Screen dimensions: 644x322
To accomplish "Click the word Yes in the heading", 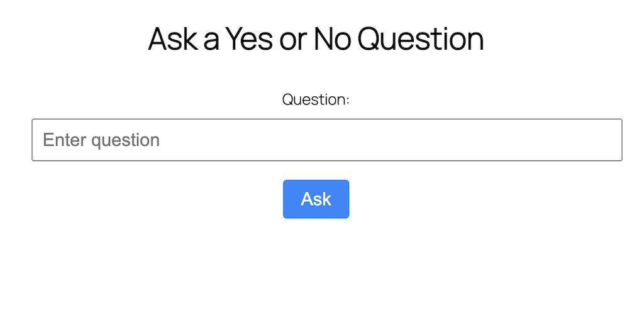I will point(249,39).
